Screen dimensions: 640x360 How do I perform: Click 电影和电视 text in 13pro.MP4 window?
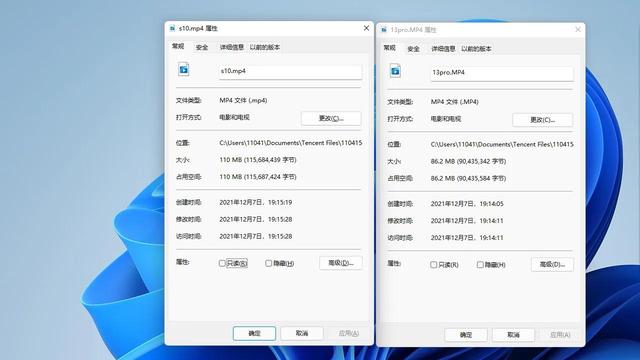(x=446, y=119)
